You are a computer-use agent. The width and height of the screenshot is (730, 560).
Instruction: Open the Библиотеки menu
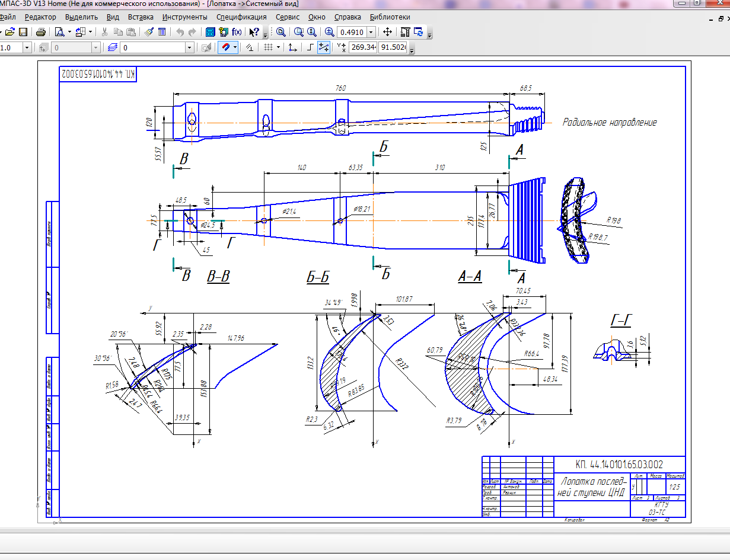pos(390,17)
